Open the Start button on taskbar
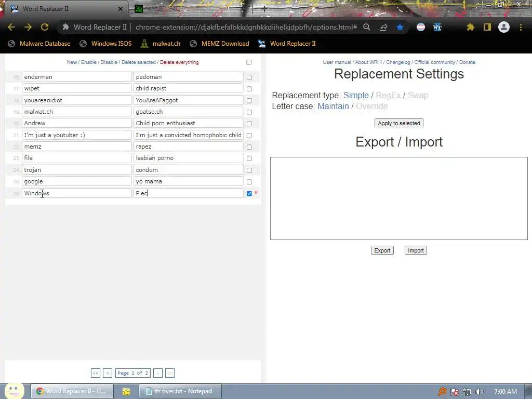This screenshot has width=532, height=399. pyautogui.click(x=14, y=391)
